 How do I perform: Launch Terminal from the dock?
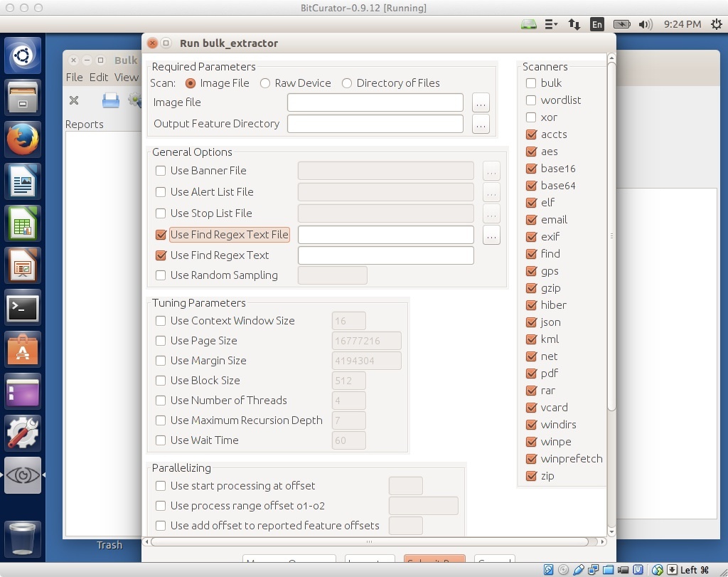pos(23,308)
